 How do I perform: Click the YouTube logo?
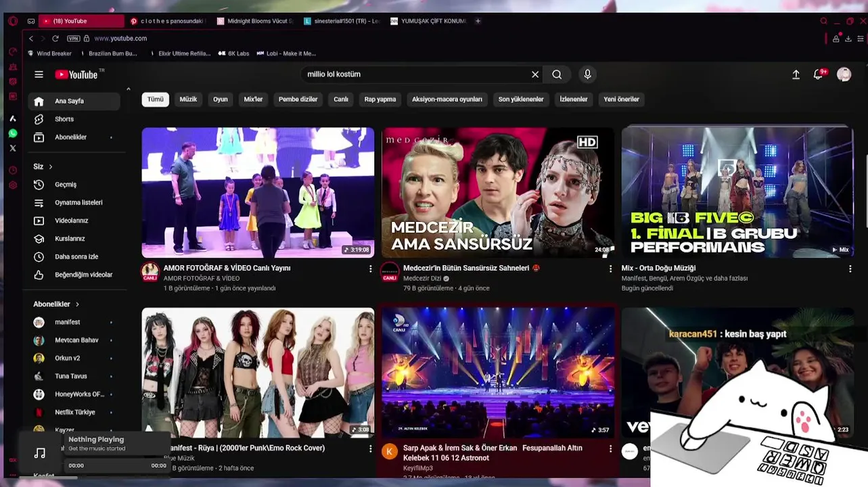point(78,74)
